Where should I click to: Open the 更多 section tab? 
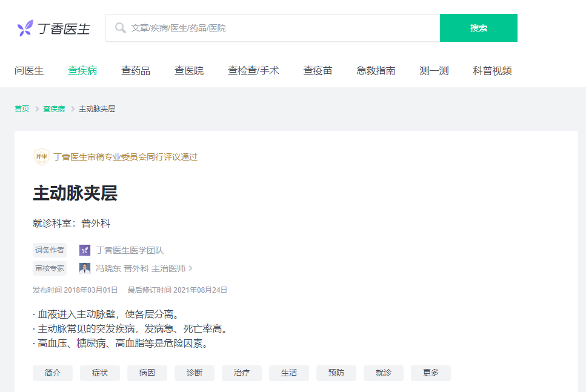[x=431, y=373]
